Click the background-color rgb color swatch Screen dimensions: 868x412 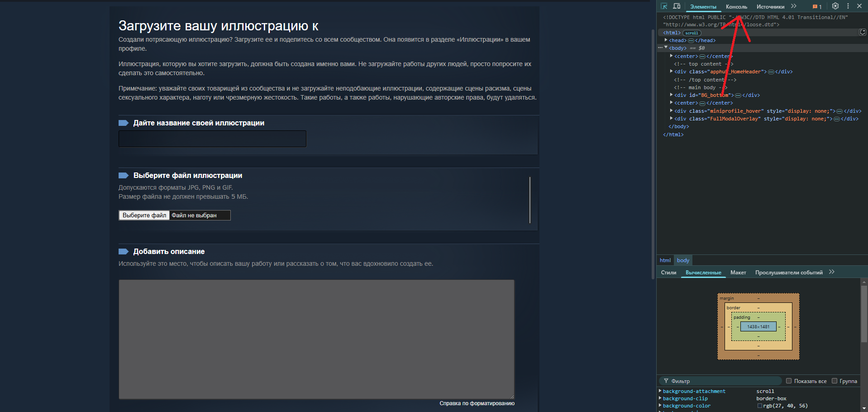[x=760, y=406]
